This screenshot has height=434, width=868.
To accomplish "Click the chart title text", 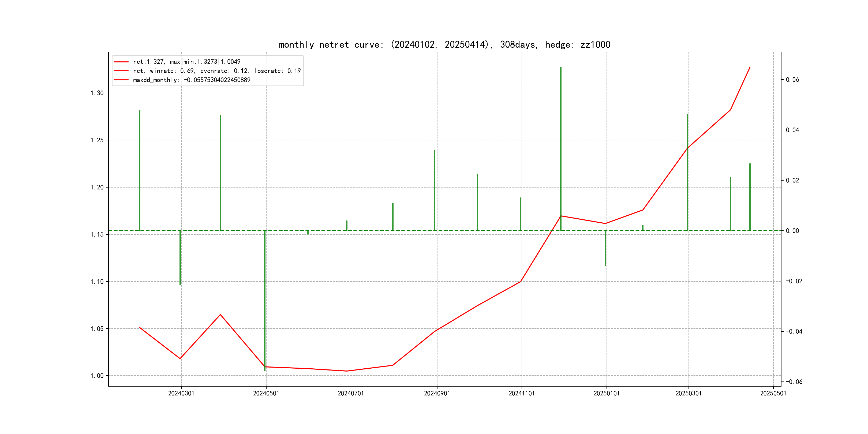I will pyautogui.click(x=444, y=44).
